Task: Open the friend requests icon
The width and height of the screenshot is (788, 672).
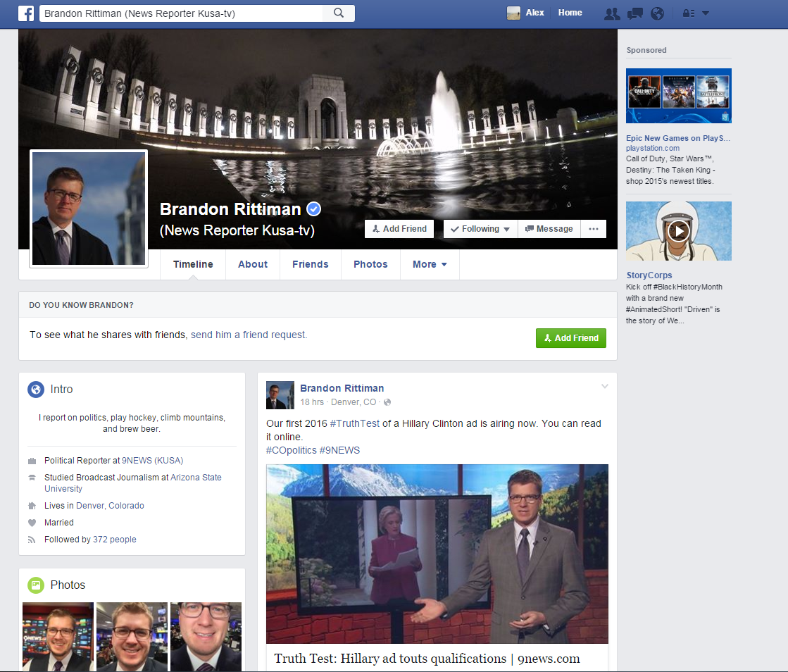Action: (612, 13)
